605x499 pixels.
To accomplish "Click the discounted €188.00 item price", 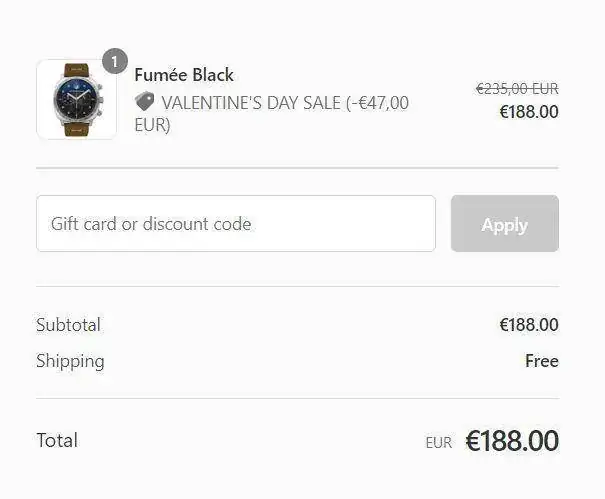I will point(528,112).
